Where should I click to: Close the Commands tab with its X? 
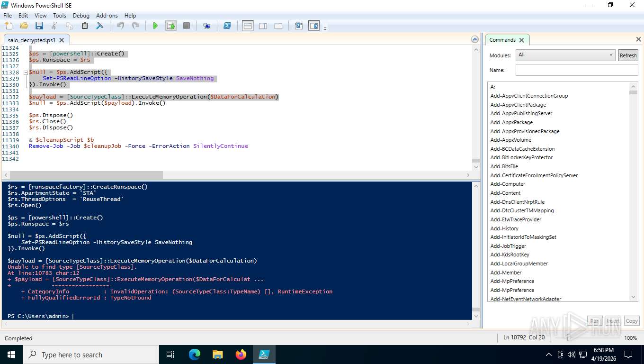[521, 40]
